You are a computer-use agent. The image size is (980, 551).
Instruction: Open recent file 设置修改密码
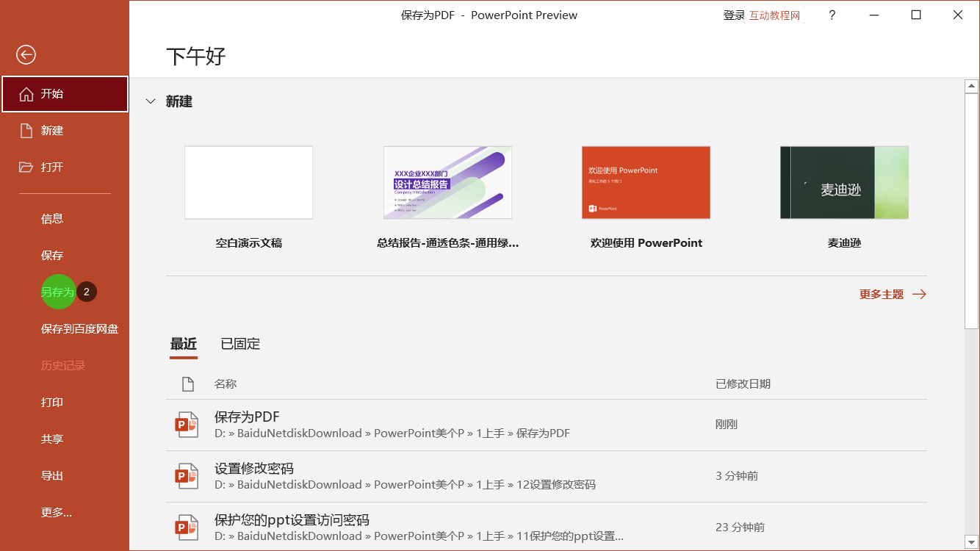coord(547,476)
